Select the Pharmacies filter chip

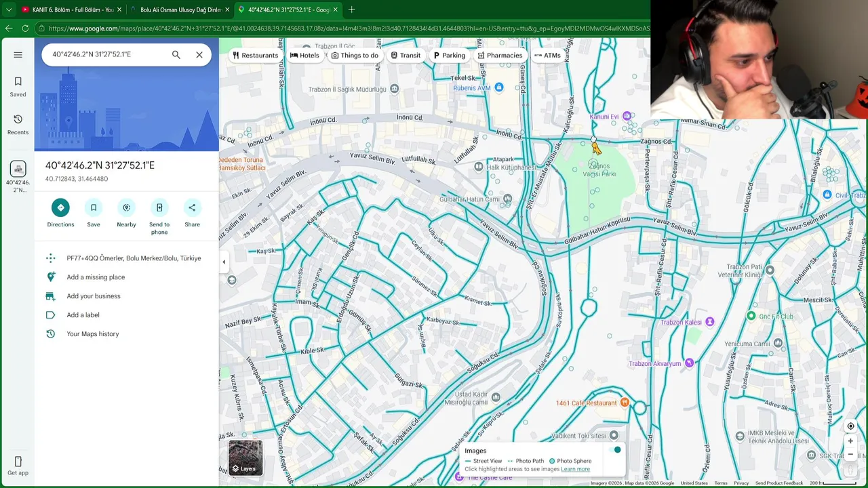point(500,56)
